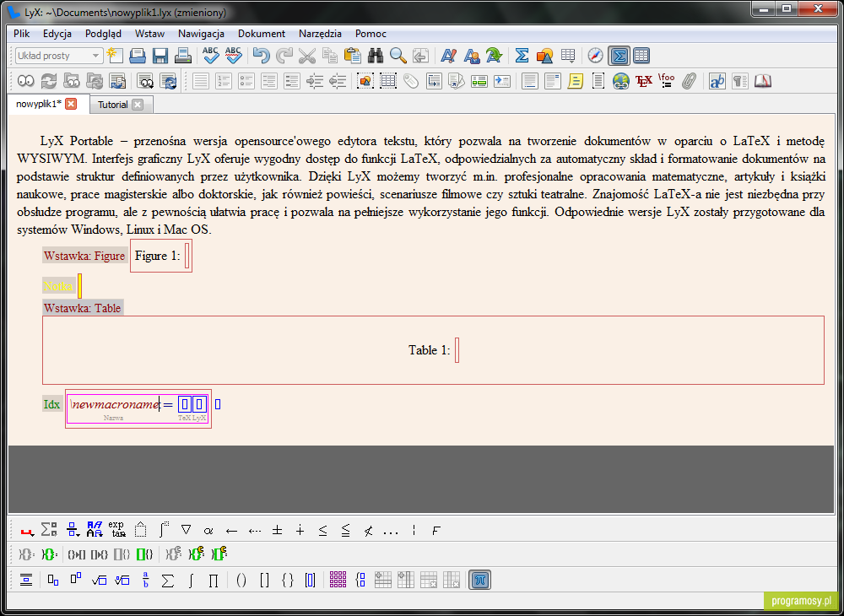
Task: Insert a square root
Action: [99, 580]
